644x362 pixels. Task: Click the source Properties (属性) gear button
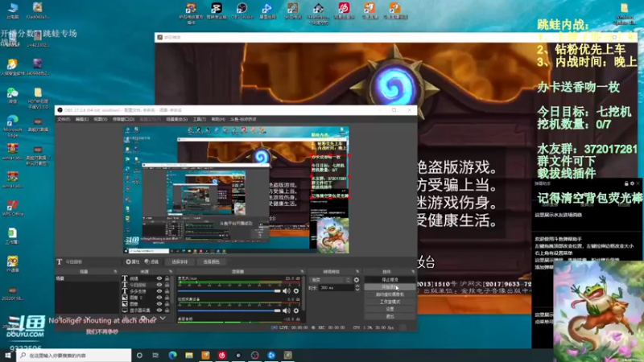pyautogui.click(x=133, y=261)
